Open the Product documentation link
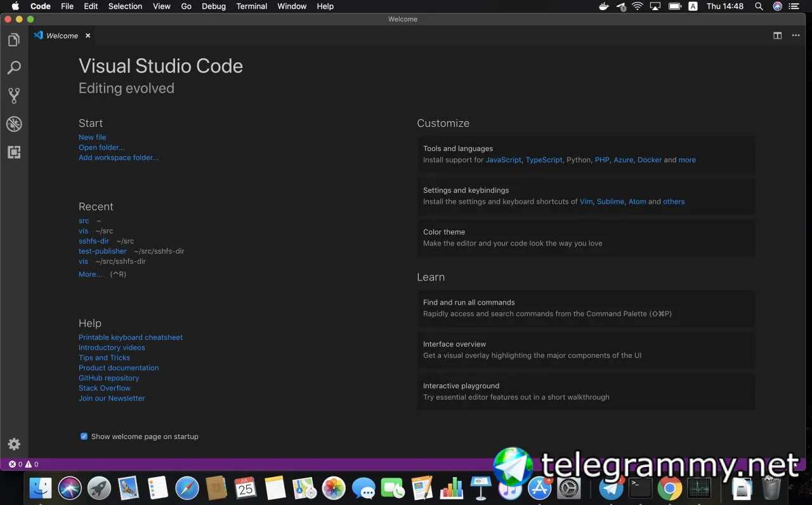The image size is (812, 505). click(x=119, y=368)
